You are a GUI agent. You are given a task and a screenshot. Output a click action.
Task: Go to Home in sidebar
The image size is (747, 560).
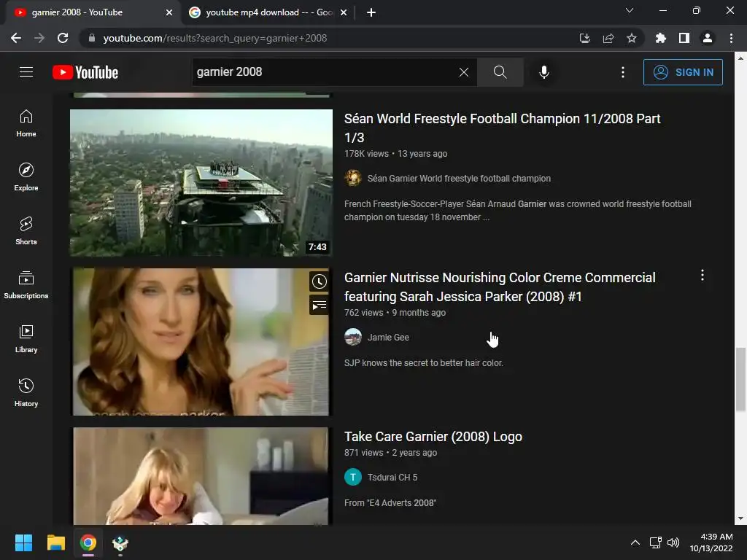[26, 123]
